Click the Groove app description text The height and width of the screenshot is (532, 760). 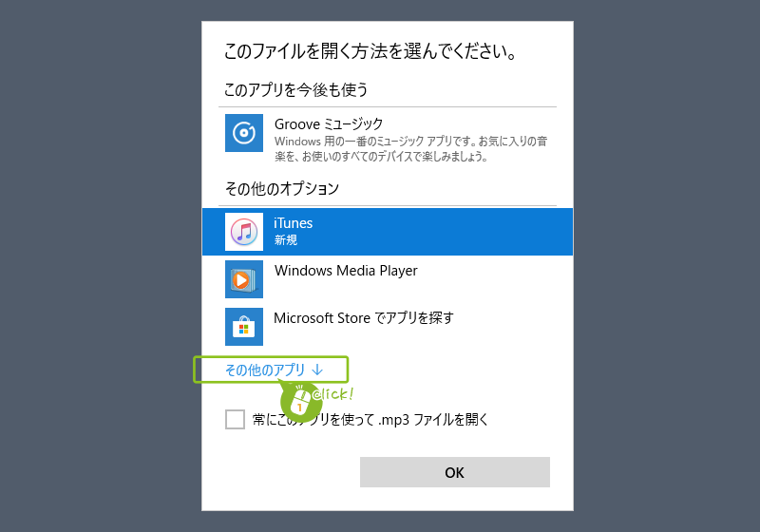coord(411,149)
